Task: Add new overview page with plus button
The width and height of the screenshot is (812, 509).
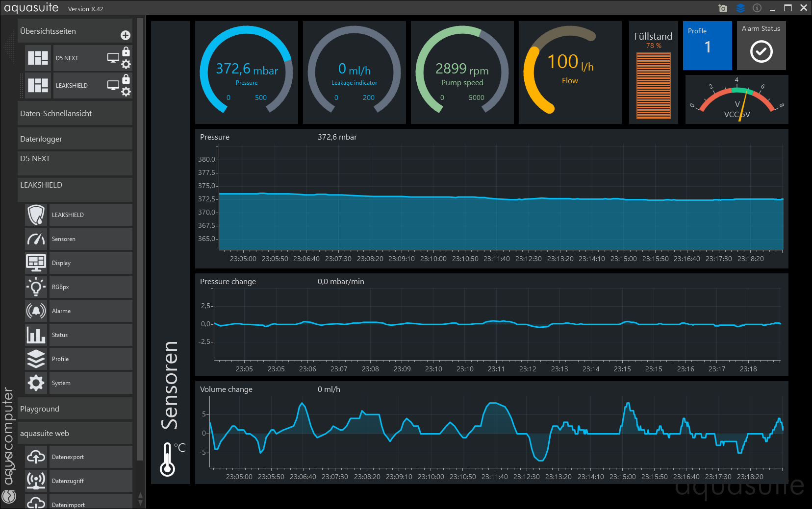Action: coord(126,35)
